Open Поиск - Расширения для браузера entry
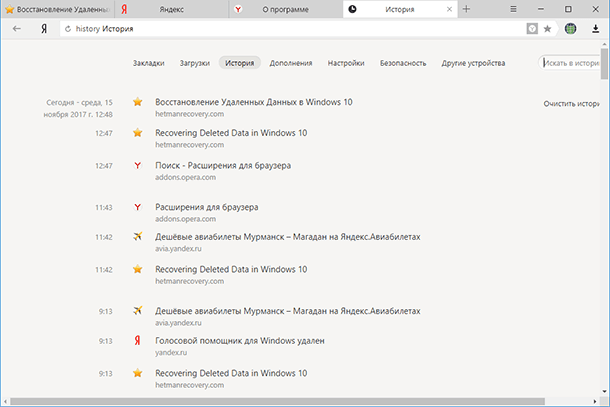 coord(223,165)
